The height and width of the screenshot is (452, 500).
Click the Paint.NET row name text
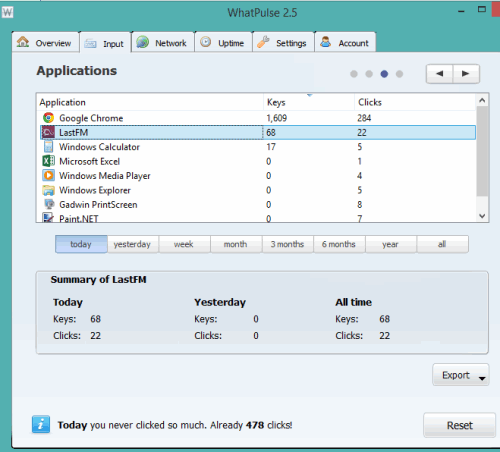pos(79,218)
